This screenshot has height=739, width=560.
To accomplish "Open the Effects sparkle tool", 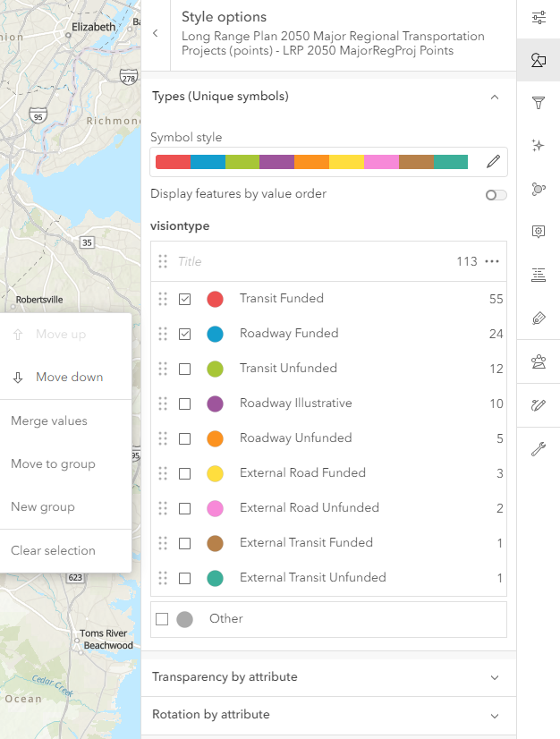I will point(539,146).
